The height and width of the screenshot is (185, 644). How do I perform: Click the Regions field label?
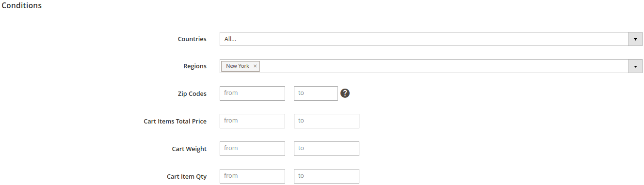[195, 66]
